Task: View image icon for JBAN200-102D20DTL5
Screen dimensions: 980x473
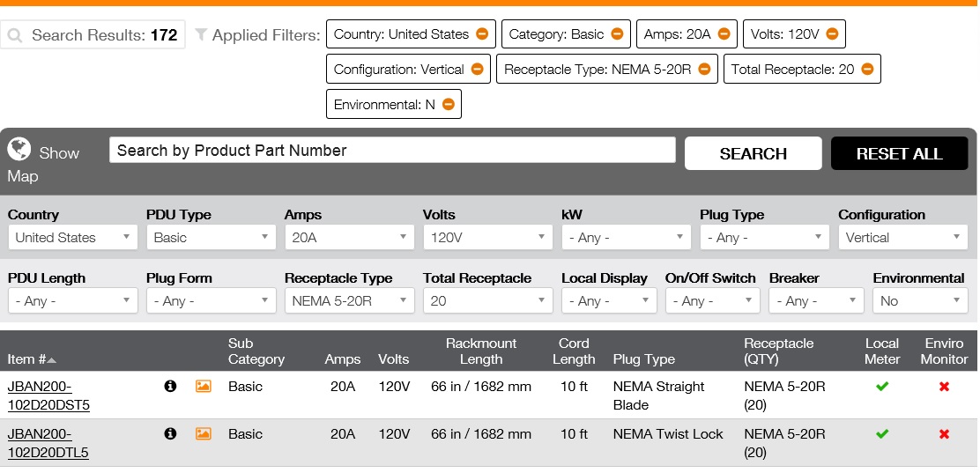Action: (203, 433)
